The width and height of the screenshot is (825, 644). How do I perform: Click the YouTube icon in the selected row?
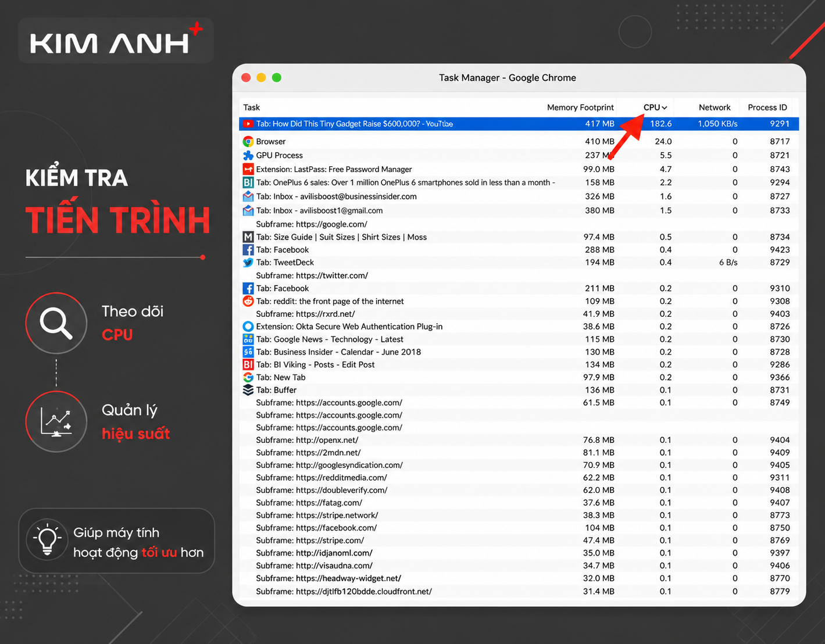pos(248,124)
